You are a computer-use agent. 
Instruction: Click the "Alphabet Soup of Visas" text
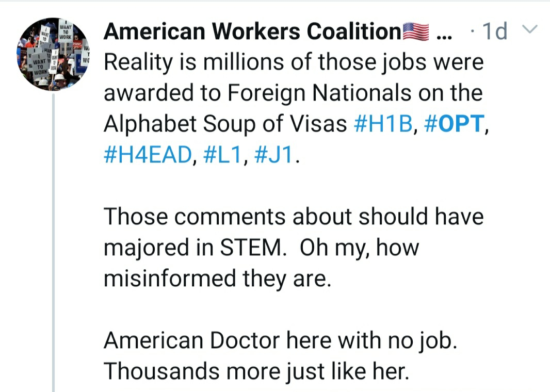(225, 124)
